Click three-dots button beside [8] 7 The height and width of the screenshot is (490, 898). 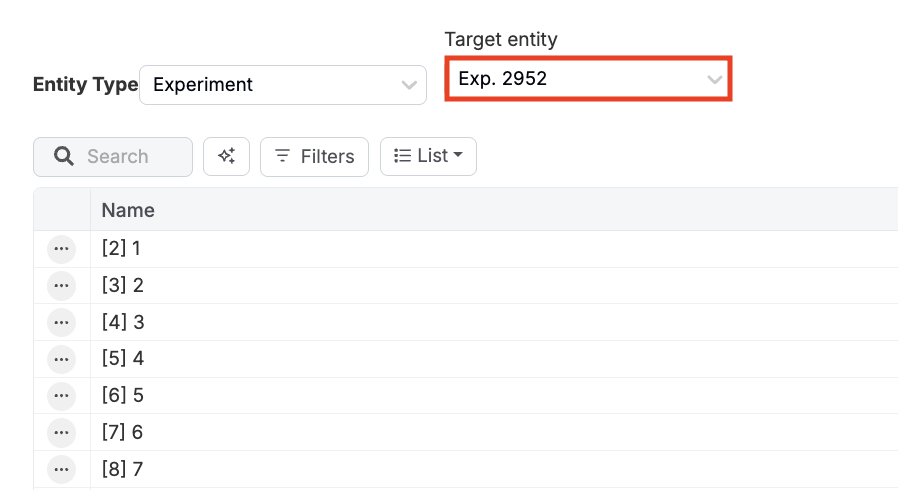[x=61, y=468]
